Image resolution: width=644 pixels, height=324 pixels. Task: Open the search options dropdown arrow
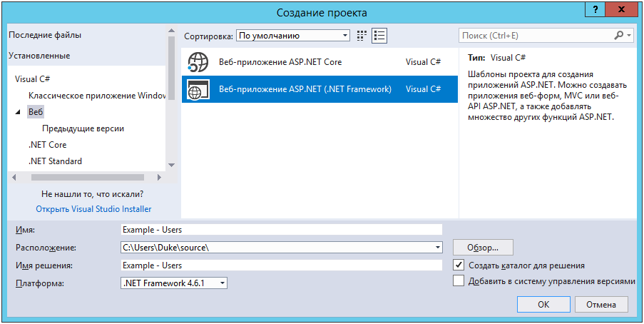click(x=630, y=36)
